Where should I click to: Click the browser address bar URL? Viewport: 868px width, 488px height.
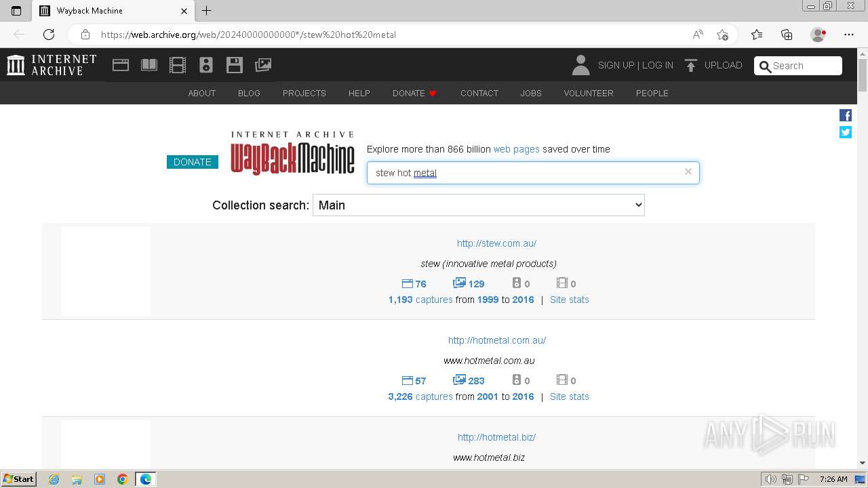click(248, 35)
